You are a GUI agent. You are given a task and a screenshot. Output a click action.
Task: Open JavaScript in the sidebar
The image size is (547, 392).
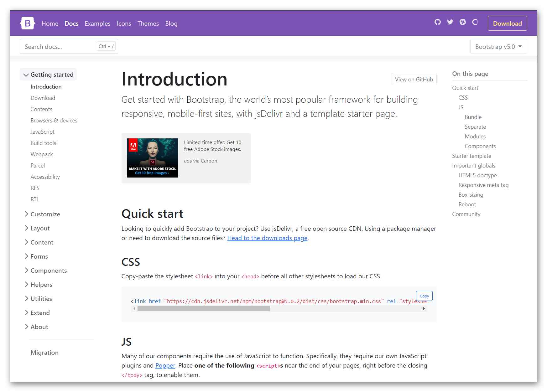point(43,132)
